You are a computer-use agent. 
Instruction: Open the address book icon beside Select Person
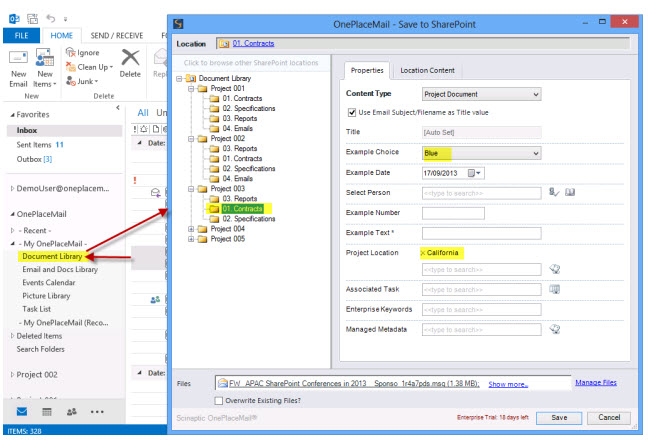click(x=570, y=192)
